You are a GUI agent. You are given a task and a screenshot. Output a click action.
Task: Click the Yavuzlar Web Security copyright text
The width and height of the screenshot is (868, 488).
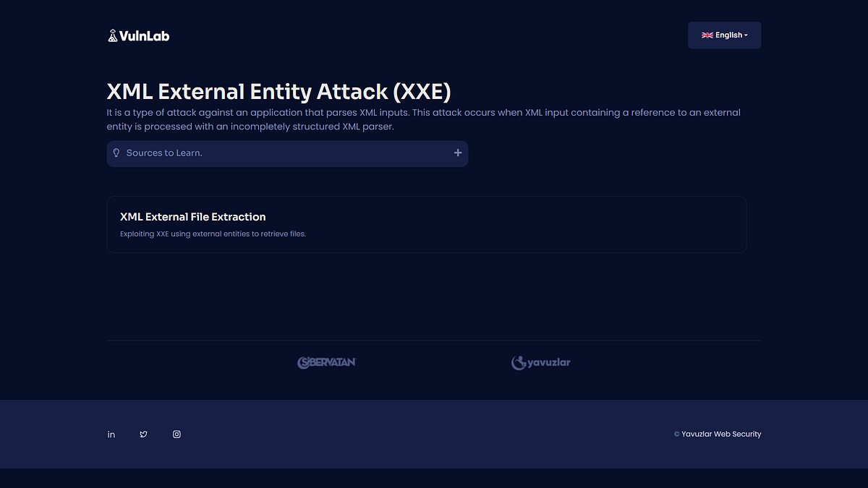[721, 434]
